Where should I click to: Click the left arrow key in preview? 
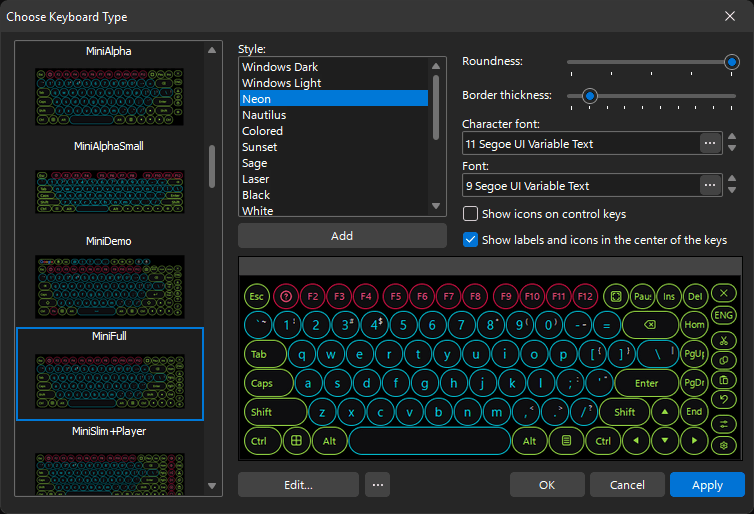point(636,441)
